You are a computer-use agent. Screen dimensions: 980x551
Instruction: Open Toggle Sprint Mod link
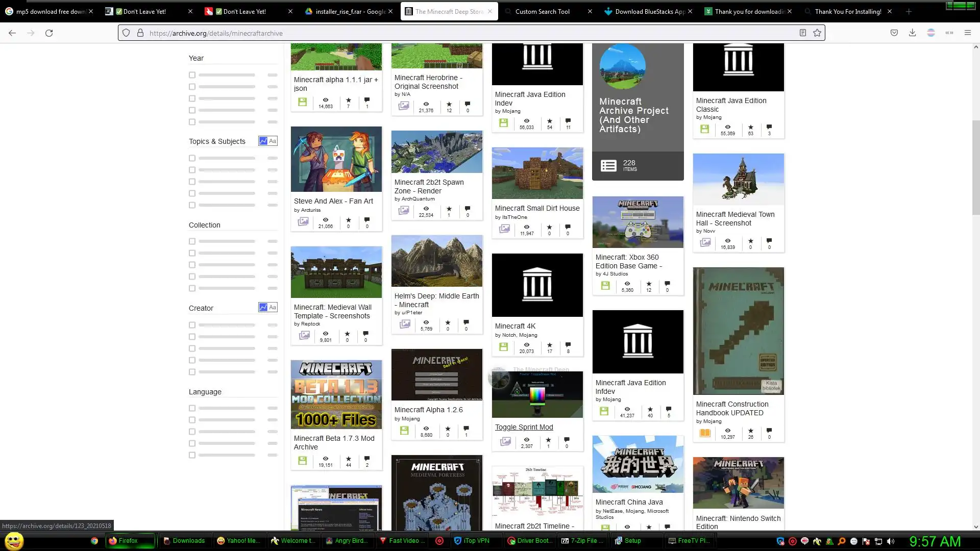tap(524, 428)
